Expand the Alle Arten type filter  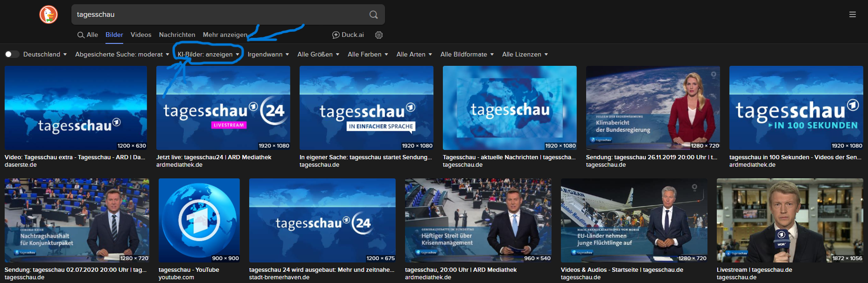pyautogui.click(x=414, y=54)
